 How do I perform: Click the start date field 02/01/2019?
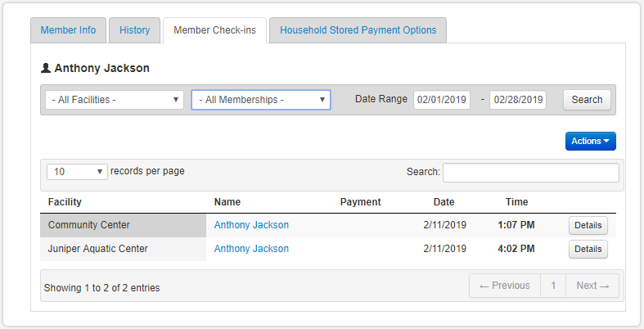click(x=441, y=100)
